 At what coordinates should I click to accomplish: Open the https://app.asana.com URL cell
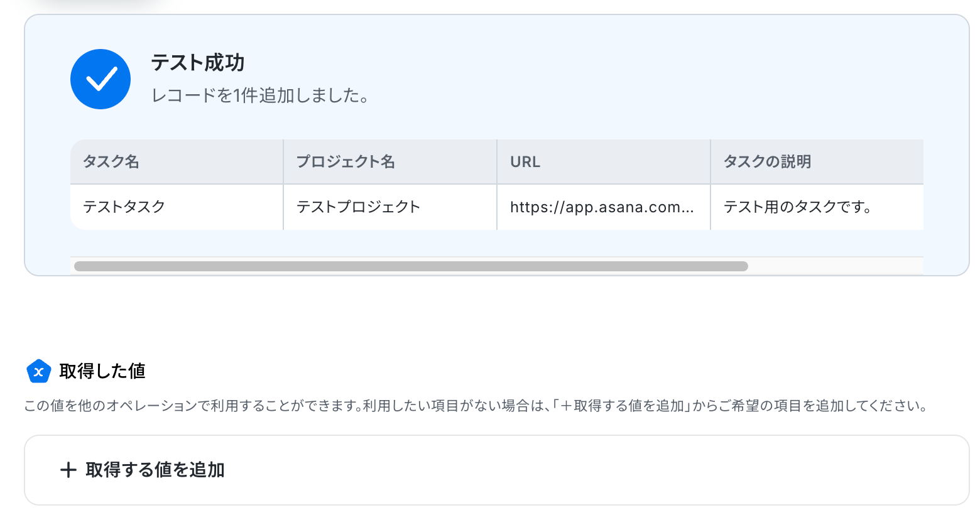(604, 207)
